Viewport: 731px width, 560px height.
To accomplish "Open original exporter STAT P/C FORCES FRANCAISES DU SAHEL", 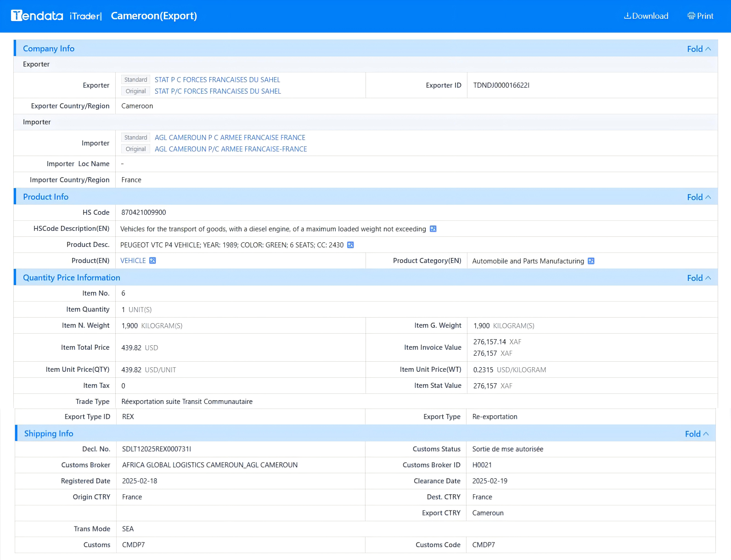I will (x=218, y=91).
